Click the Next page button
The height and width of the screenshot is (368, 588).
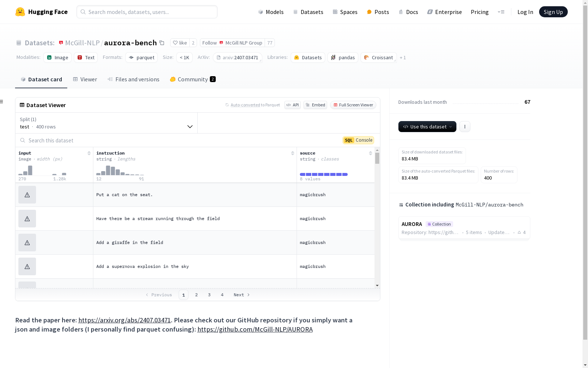[242, 295]
